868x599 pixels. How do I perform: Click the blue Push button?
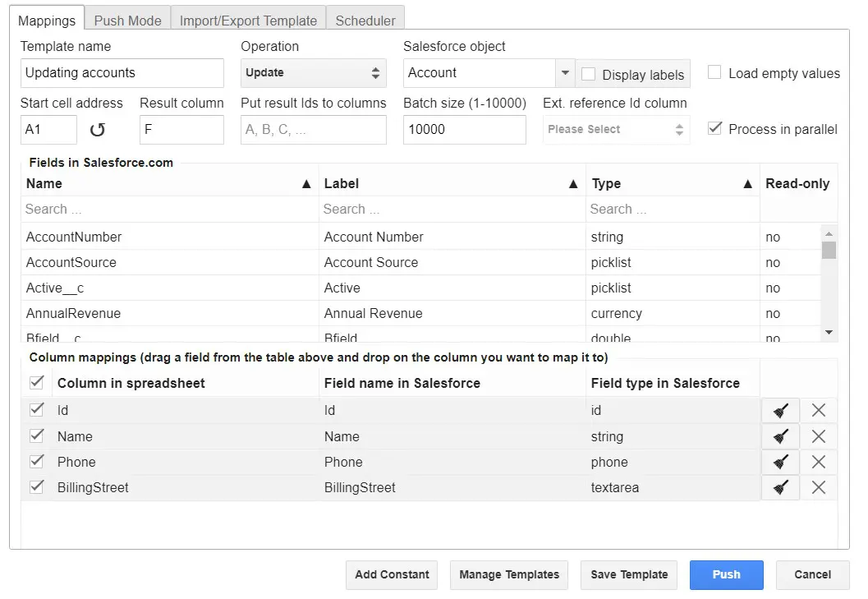[x=726, y=575]
